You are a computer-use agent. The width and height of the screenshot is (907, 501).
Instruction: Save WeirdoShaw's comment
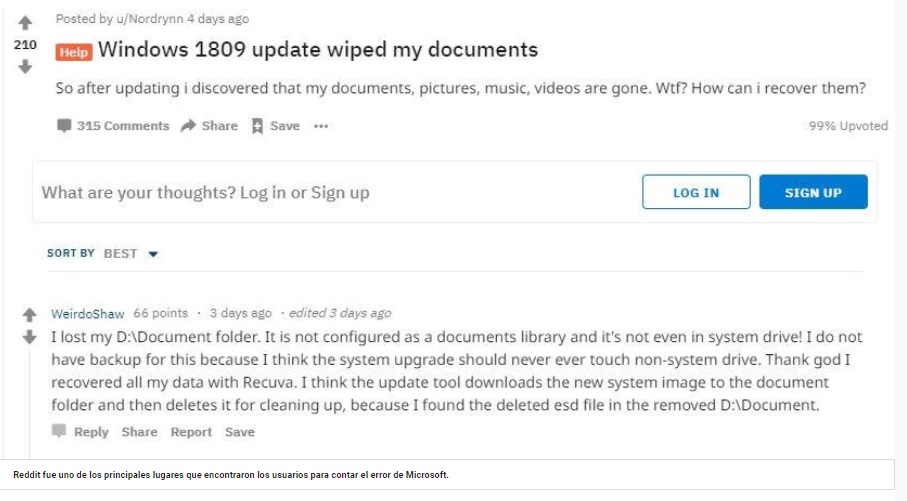click(239, 432)
